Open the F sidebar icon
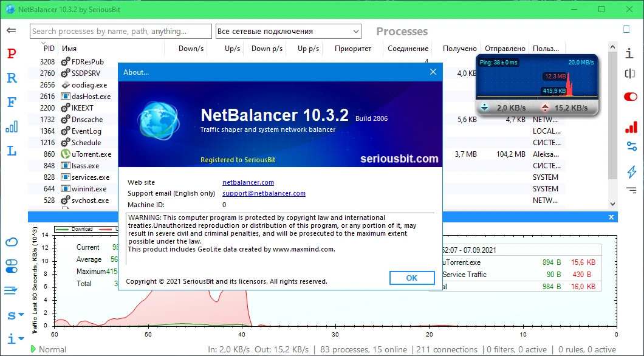 click(x=12, y=102)
